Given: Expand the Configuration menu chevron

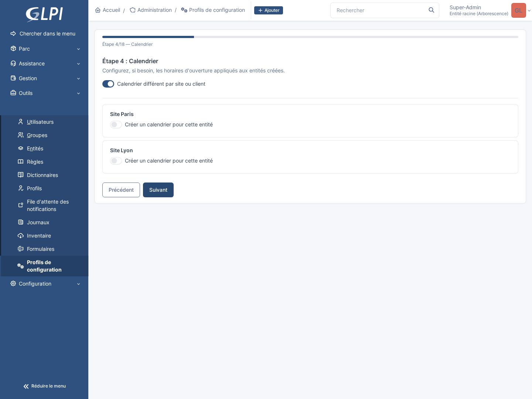Looking at the screenshot, I should (78, 284).
